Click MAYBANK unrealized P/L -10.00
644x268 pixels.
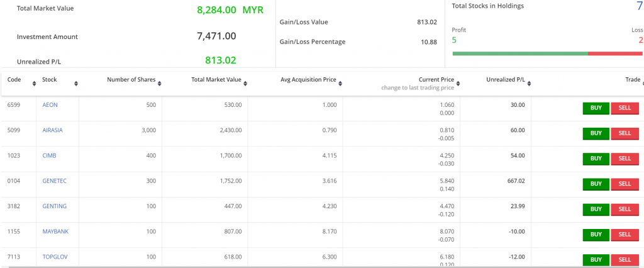[x=517, y=232]
